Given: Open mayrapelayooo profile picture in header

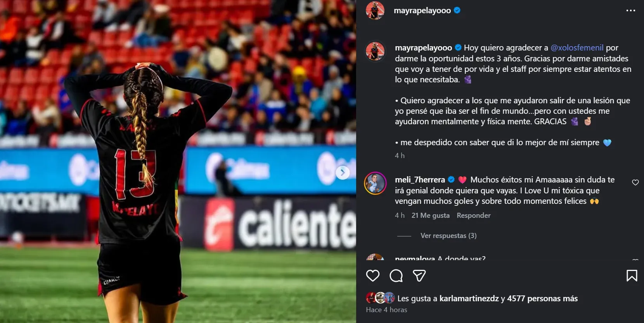Looking at the screenshot, I should [375, 10].
